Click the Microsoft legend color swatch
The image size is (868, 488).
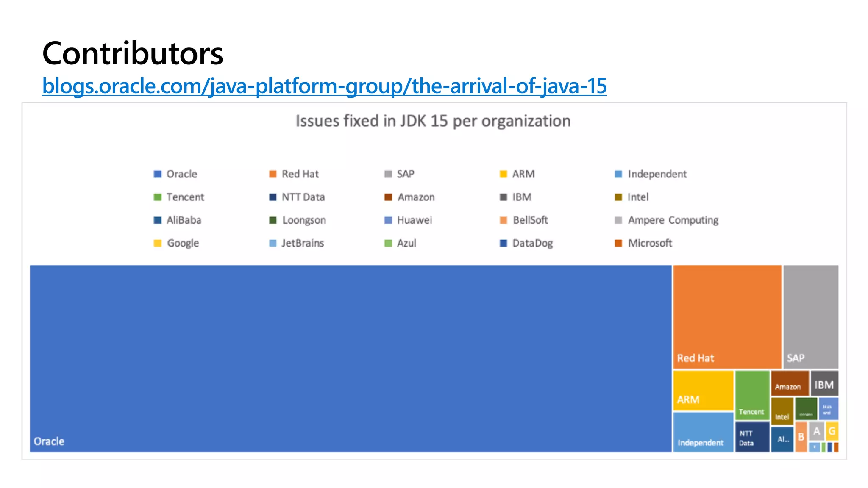click(619, 243)
